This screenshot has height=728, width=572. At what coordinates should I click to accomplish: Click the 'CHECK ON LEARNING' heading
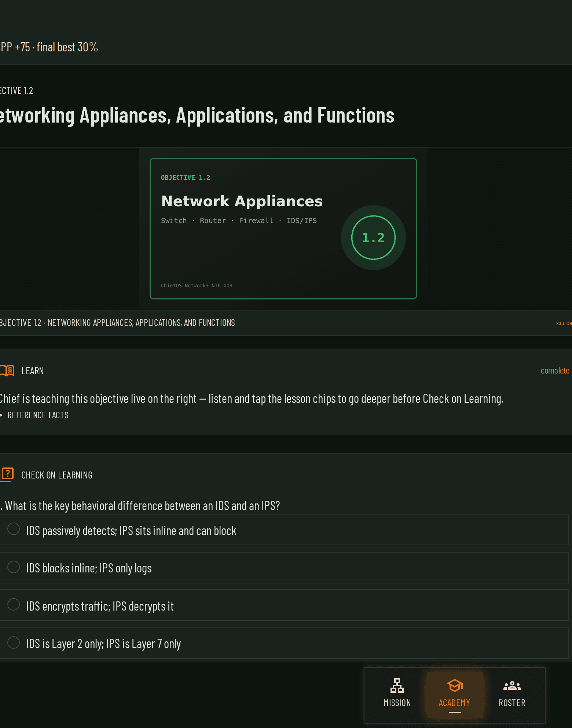click(57, 475)
